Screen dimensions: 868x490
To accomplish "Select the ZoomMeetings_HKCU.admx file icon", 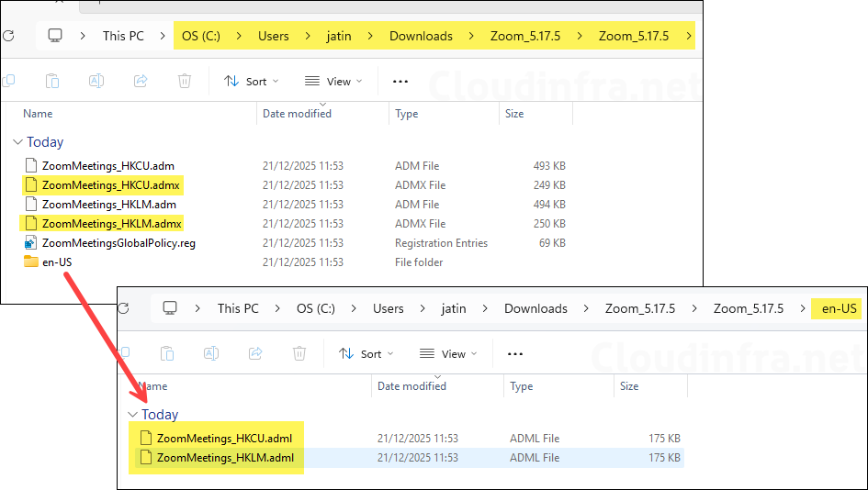I will coord(31,184).
